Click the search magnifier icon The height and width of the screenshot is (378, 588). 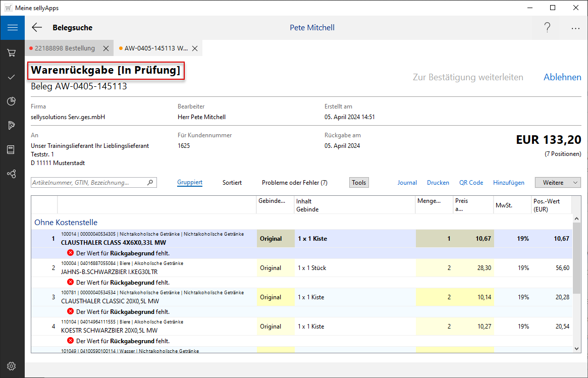(x=150, y=183)
